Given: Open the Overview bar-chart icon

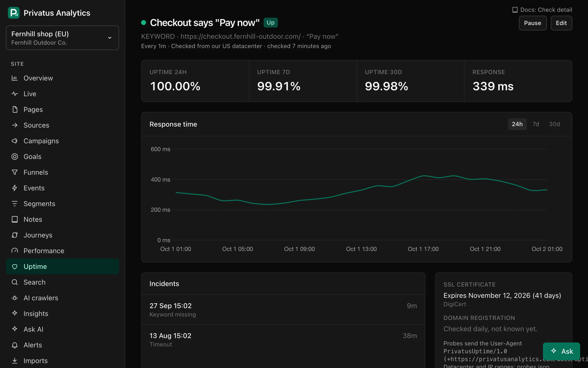Looking at the screenshot, I should pos(15,78).
